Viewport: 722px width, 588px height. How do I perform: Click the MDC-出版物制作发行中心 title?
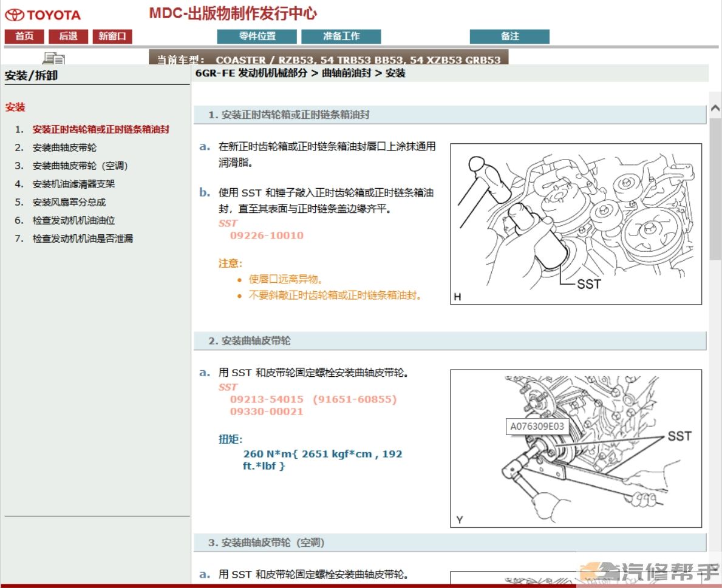[233, 13]
